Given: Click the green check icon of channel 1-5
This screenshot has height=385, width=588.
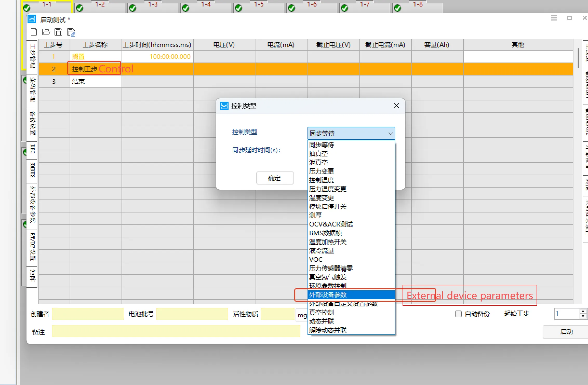Looking at the screenshot, I should (239, 8).
